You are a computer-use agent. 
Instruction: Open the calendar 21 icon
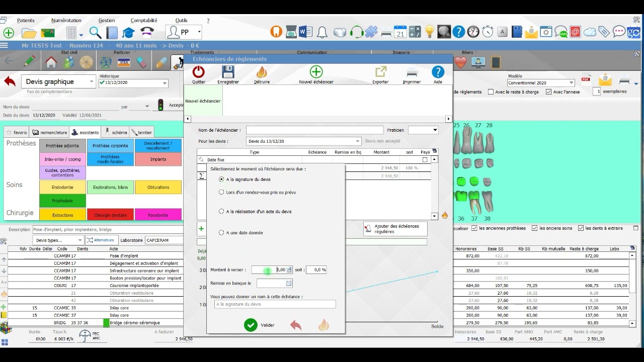(400, 32)
